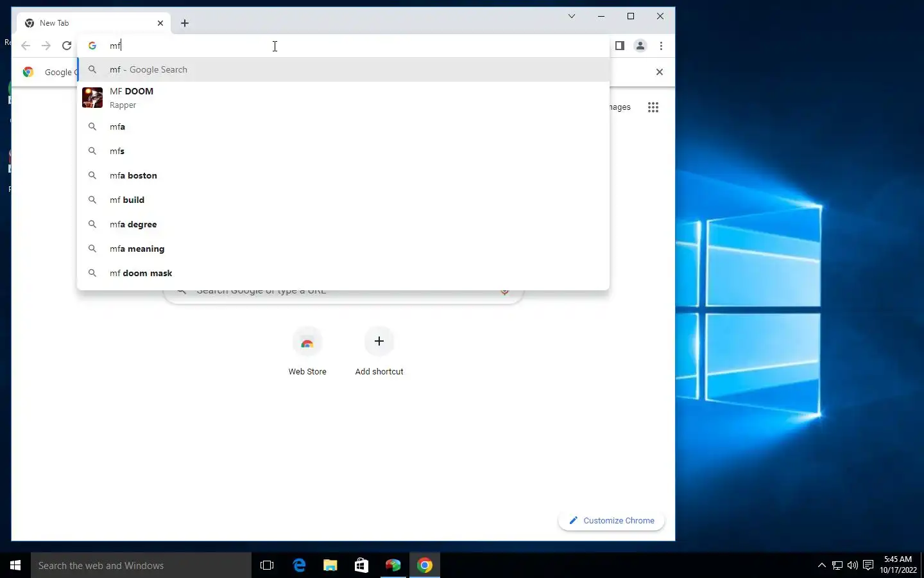Open the Windows Start menu
This screenshot has height=578, width=924.
coord(15,565)
